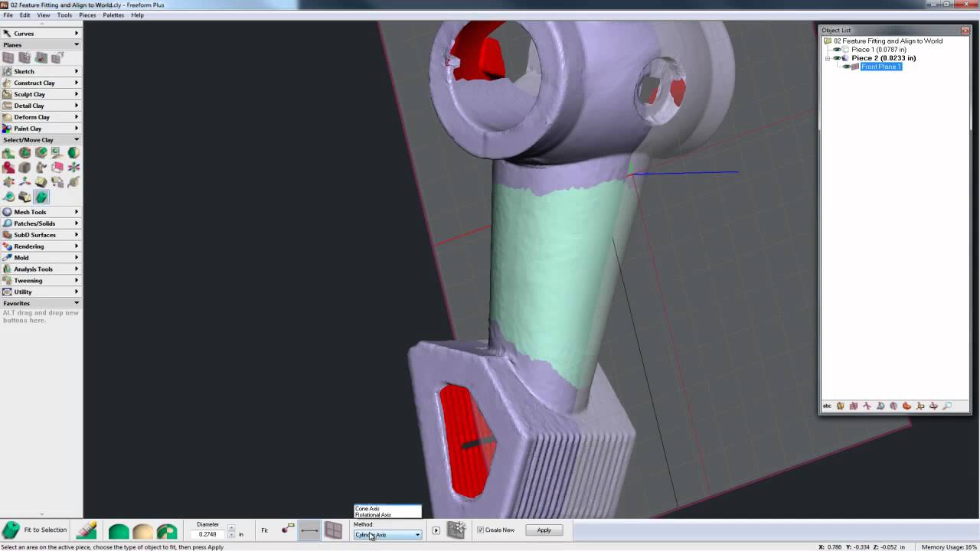
Task: Select Front Plane 1 in Object List
Action: pyautogui.click(x=881, y=67)
